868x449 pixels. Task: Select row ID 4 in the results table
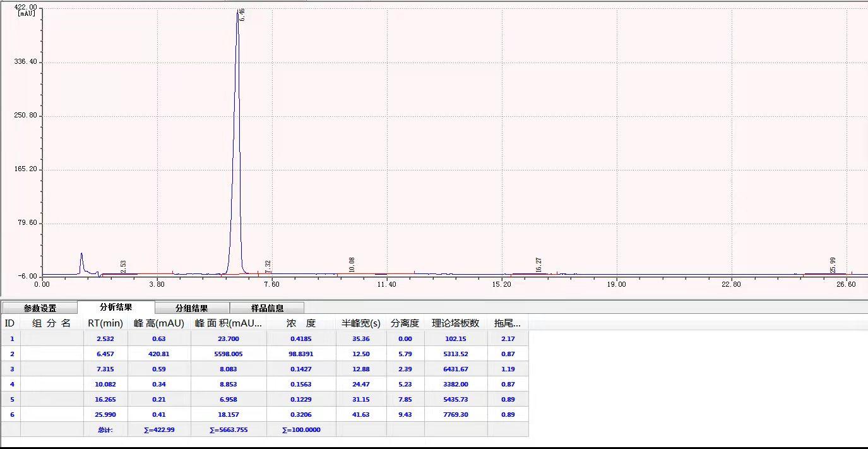pos(11,385)
